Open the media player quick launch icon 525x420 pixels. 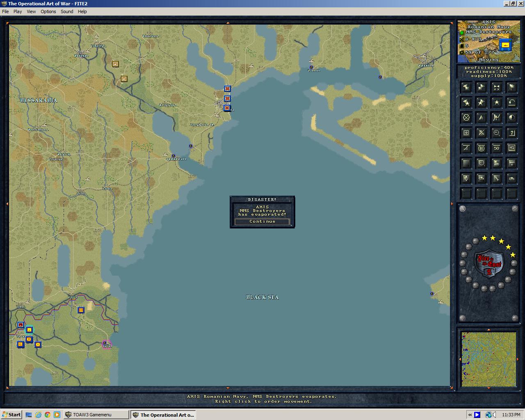tap(57, 415)
